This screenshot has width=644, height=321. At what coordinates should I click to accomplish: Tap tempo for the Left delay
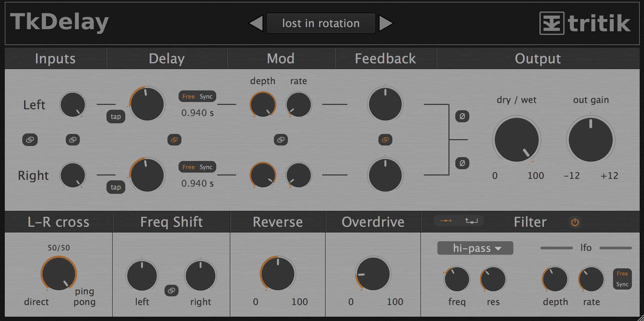[x=116, y=117]
